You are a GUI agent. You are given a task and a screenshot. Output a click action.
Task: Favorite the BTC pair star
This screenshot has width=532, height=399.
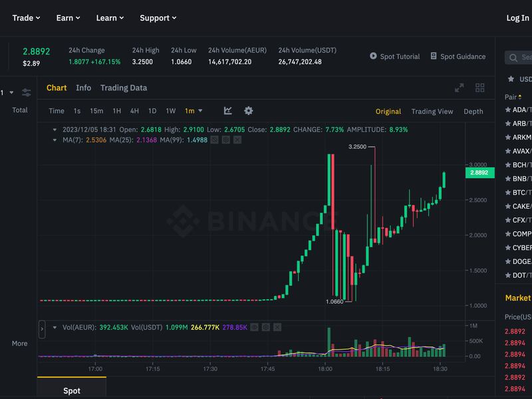[x=508, y=192]
